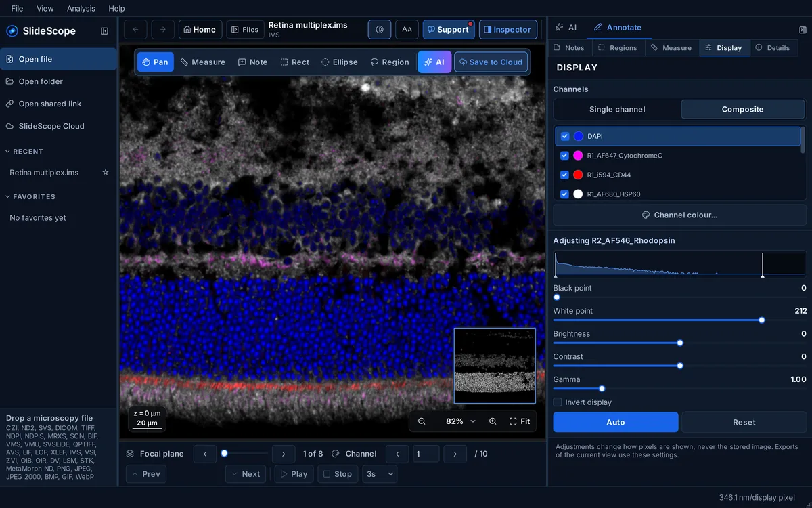812x508 pixels.
Task: Click Save to Cloud
Action: pos(491,62)
